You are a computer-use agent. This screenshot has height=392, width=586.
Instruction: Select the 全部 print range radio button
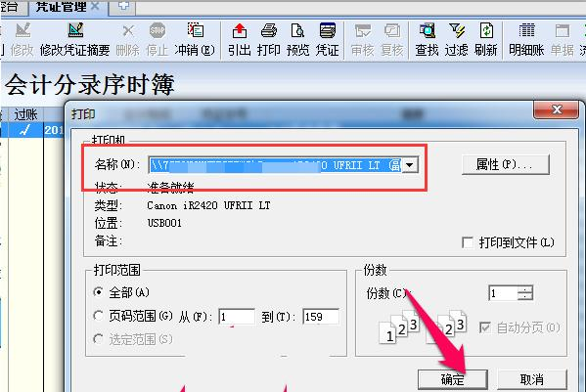coord(98,292)
